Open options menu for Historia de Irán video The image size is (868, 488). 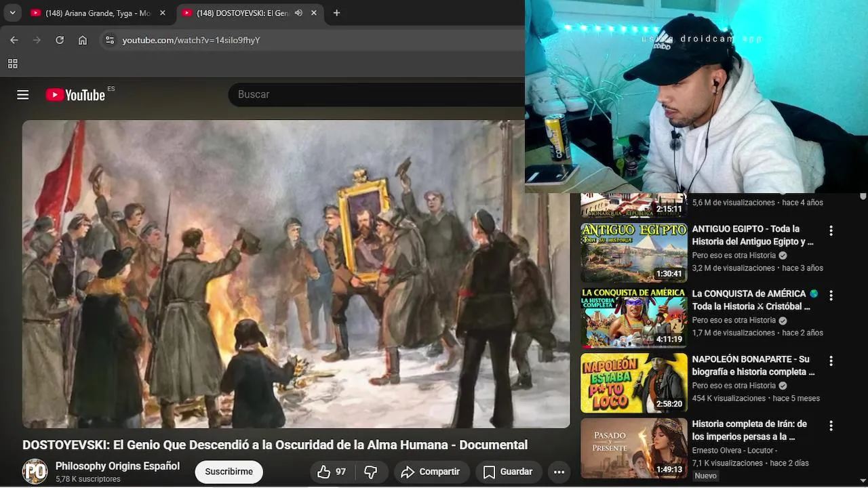[x=831, y=426]
